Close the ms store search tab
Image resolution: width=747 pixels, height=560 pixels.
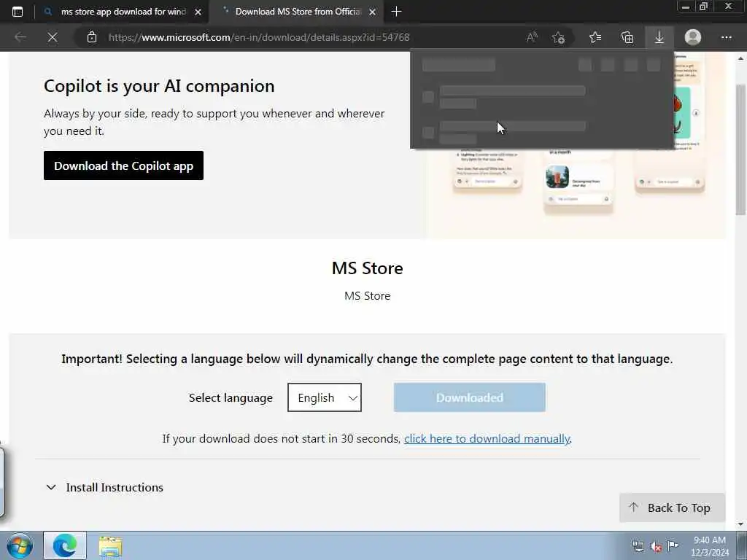[x=198, y=12]
